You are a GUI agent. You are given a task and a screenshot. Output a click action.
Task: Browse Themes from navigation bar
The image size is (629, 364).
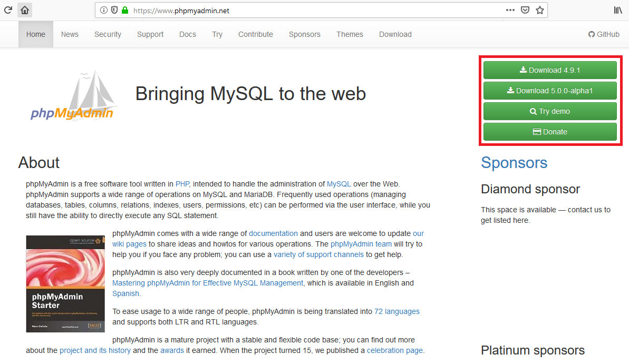(x=350, y=34)
